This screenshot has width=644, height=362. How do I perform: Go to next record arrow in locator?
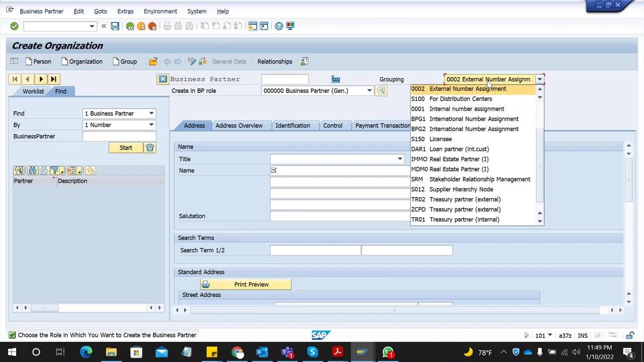click(x=41, y=79)
